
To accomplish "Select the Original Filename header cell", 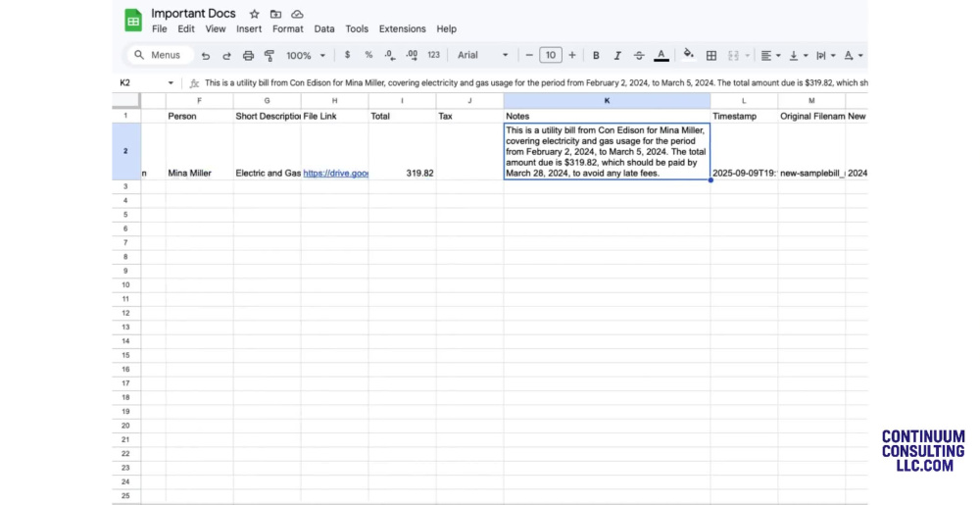I will click(x=811, y=116).
